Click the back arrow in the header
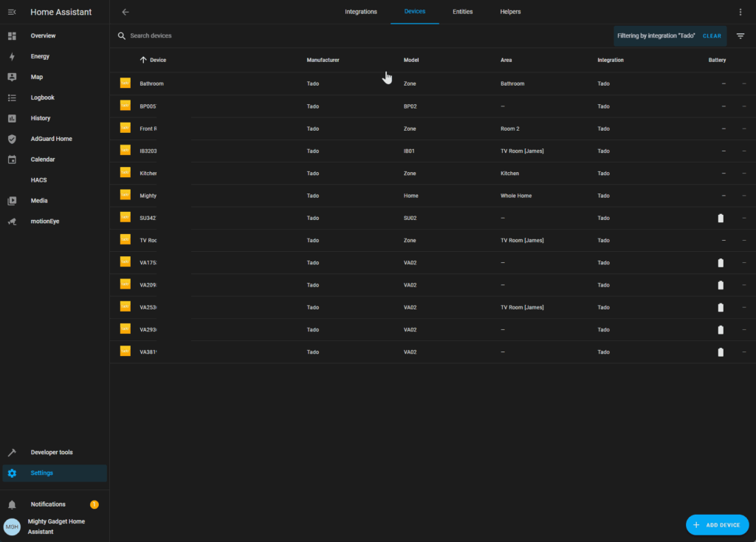The width and height of the screenshot is (756, 542). pos(126,12)
